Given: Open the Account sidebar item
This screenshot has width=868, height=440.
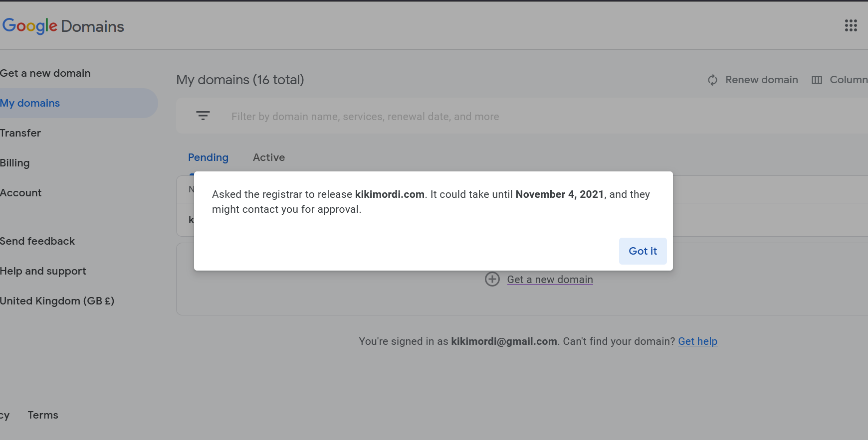Looking at the screenshot, I should 21,193.
